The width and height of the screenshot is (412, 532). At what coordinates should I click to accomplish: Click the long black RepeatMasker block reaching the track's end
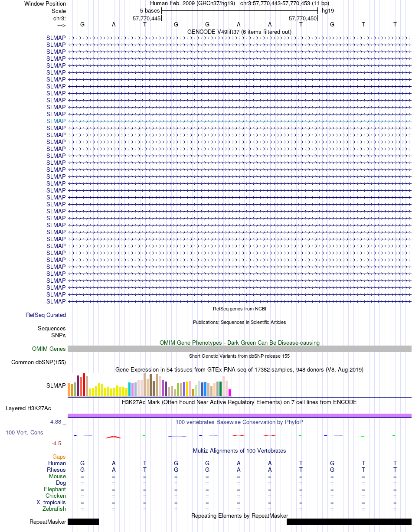coord(349,522)
